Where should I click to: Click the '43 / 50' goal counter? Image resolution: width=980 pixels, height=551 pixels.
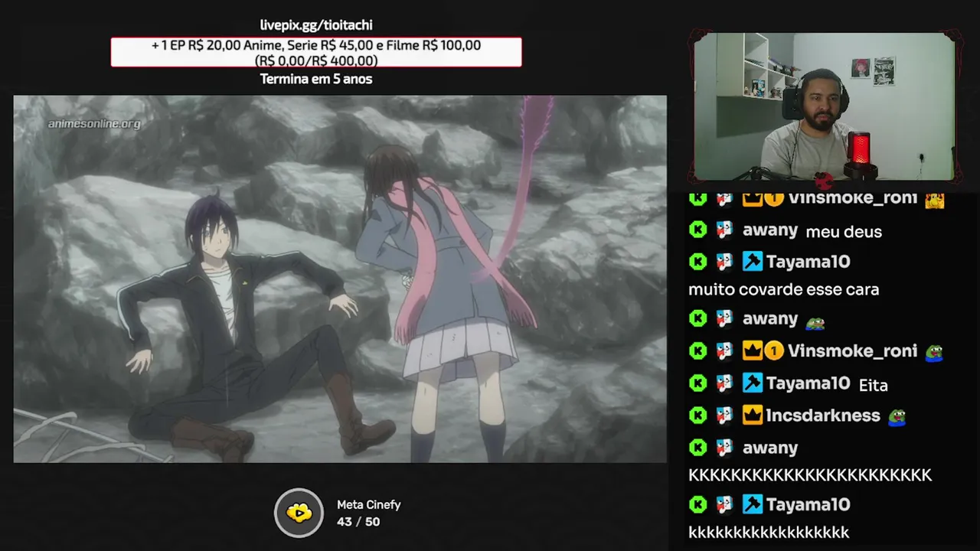[x=358, y=522]
